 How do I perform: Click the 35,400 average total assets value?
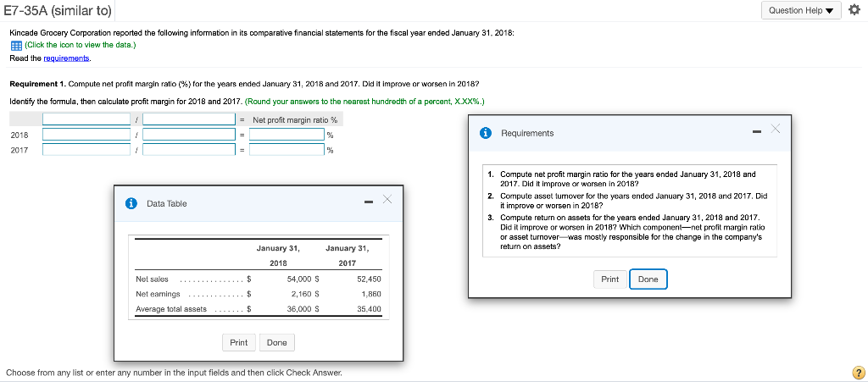[370, 309]
